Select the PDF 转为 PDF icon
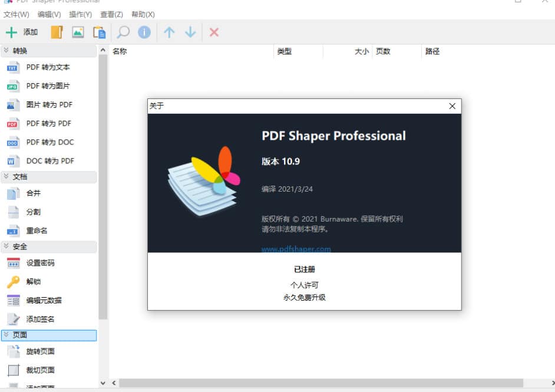Screen dimensions: 555x392 [13, 123]
